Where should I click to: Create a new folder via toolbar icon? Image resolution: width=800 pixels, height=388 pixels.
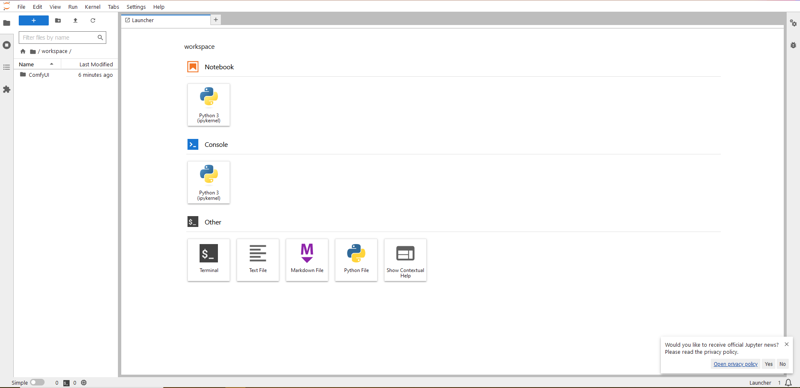click(58, 20)
